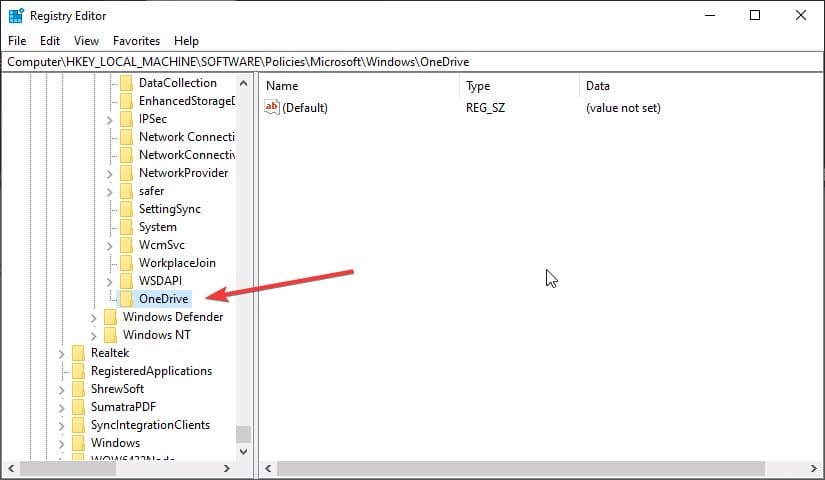Image resolution: width=825 pixels, height=480 pixels.
Task: Click the IPSec folder icon
Action: tap(126, 119)
